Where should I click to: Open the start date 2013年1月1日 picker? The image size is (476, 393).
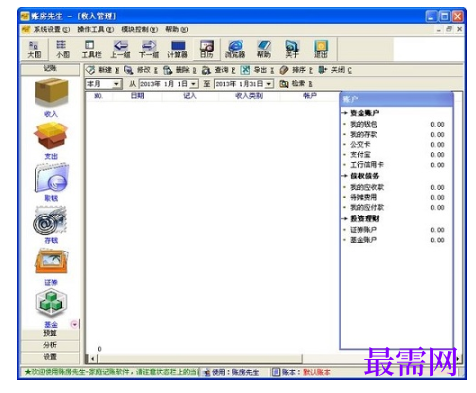193,84
